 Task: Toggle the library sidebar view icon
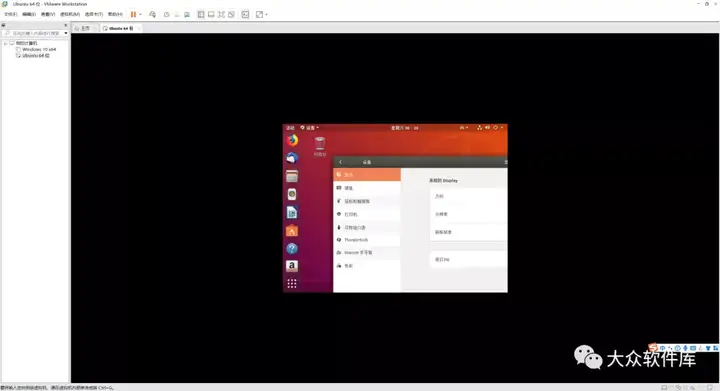tap(201, 14)
